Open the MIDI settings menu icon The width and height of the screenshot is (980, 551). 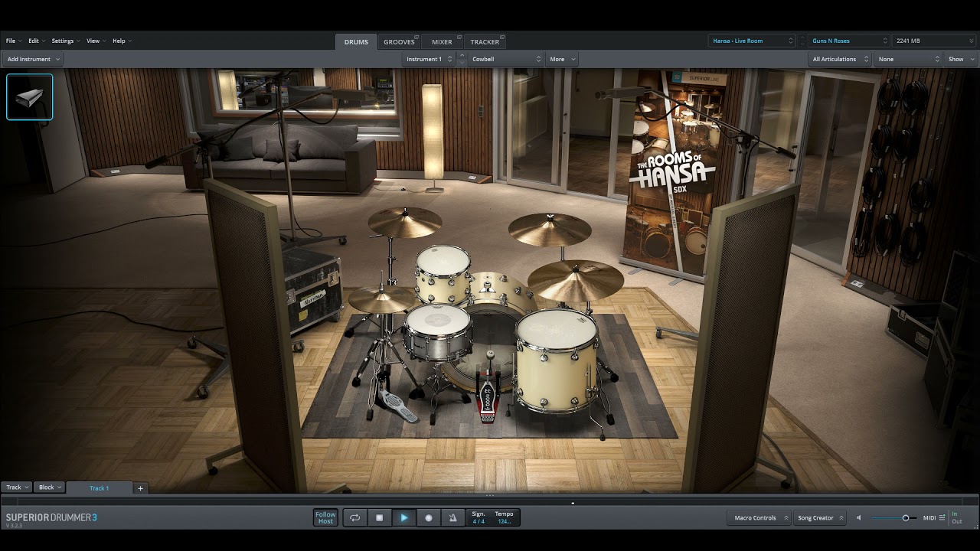pos(942,518)
